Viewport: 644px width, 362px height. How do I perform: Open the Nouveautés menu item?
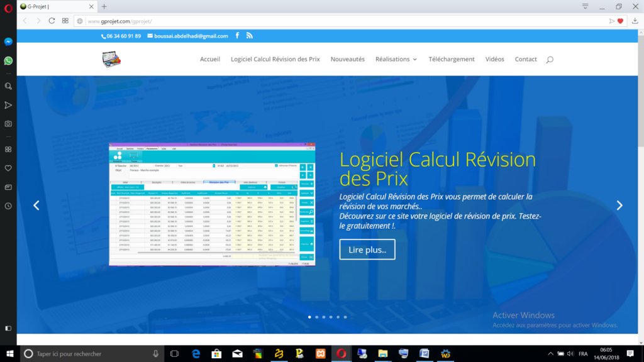(x=347, y=59)
